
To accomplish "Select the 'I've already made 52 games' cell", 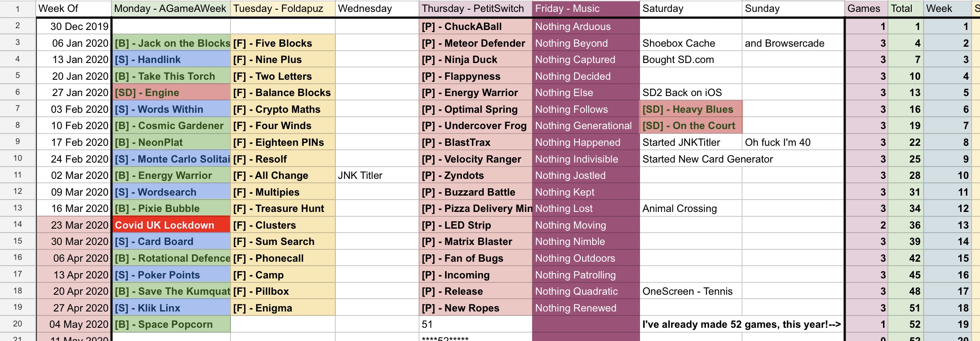I will pyautogui.click(x=742, y=324).
